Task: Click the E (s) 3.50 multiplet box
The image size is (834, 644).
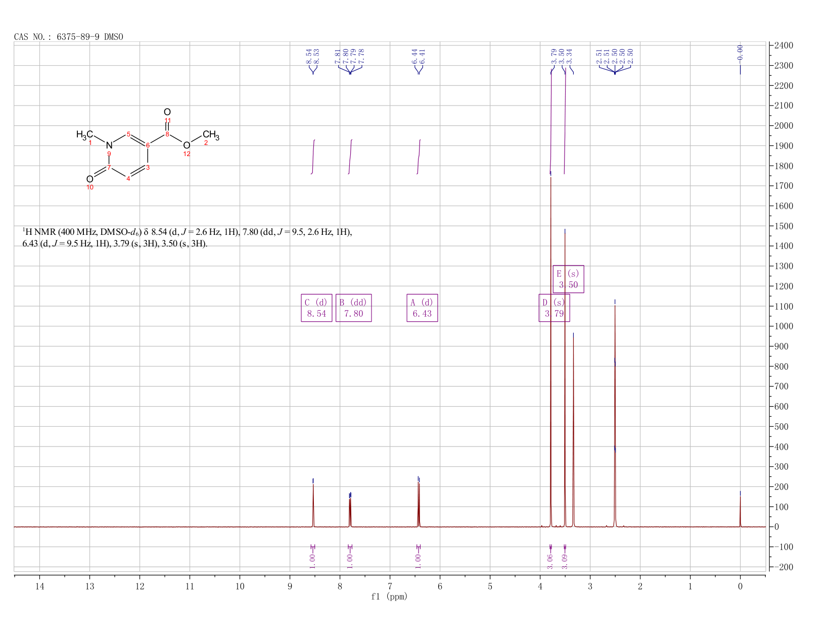Action: coord(568,279)
